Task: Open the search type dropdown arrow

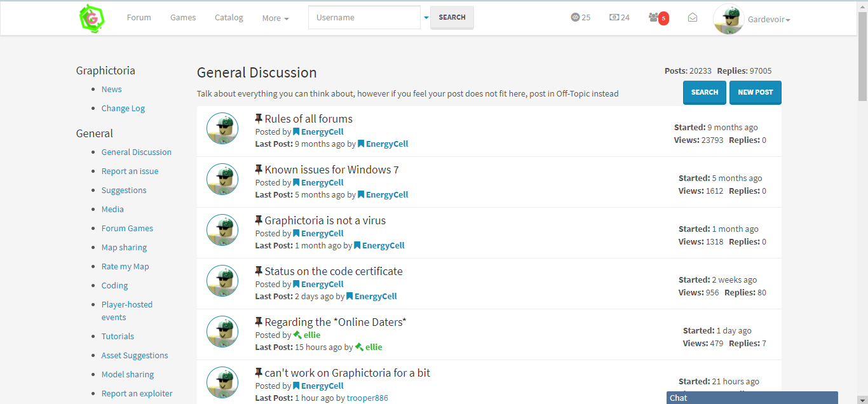Action: 426,18
